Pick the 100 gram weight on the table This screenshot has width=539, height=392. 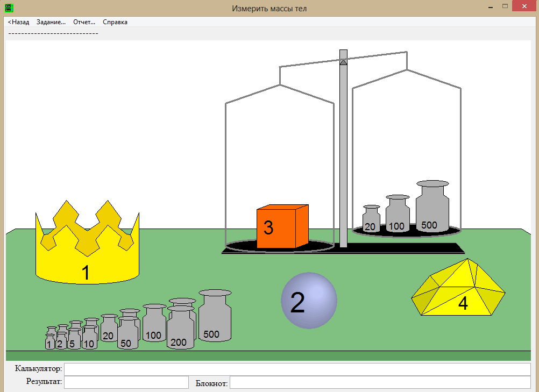click(154, 323)
